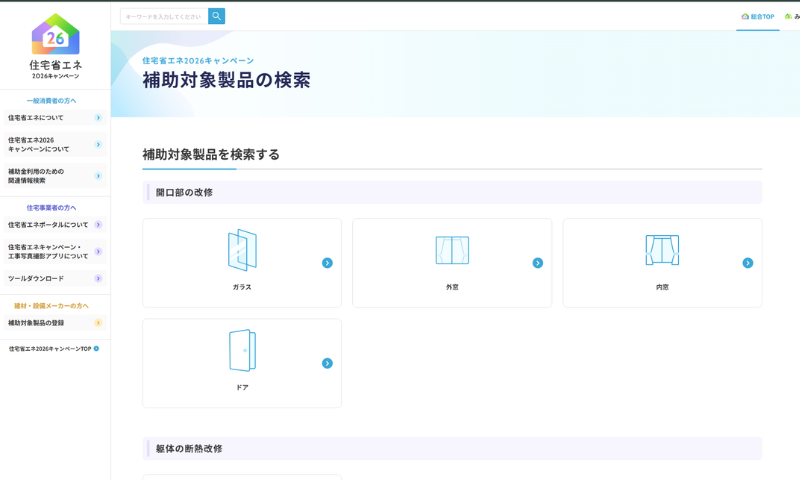800x480 pixels.
Task: Click the arrow on the 内窓 card
Action: coord(747,263)
